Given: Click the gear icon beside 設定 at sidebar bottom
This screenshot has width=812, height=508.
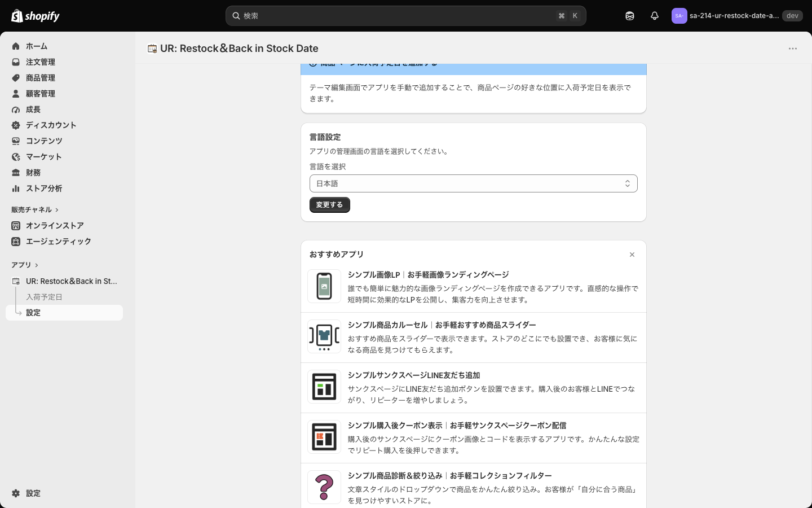Looking at the screenshot, I should (16, 493).
